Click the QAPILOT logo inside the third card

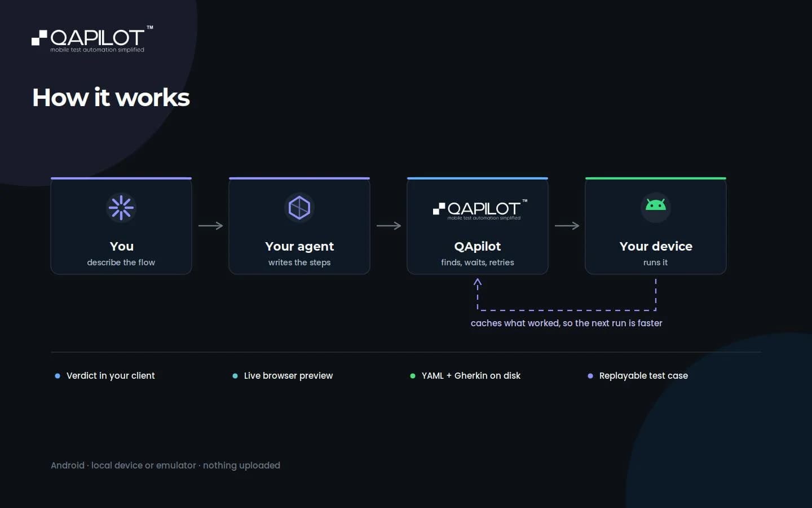480,209
